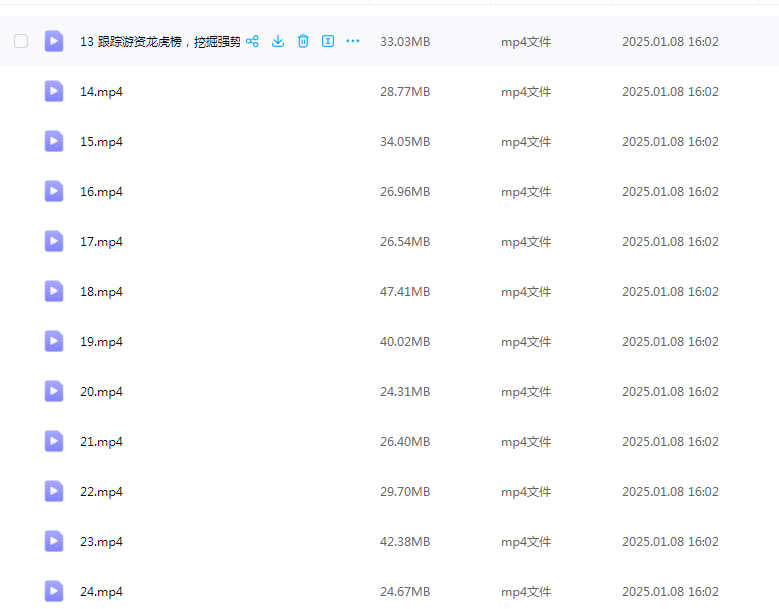This screenshot has height=609, width=779.
Task: Click the 28.77MB size value
Action: (405, 92)
